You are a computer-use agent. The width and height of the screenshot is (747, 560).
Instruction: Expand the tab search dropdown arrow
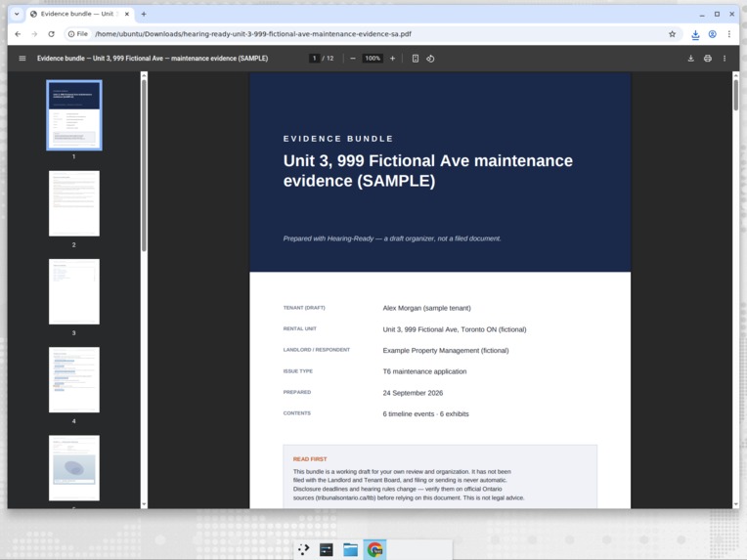[x=17, y=14]
